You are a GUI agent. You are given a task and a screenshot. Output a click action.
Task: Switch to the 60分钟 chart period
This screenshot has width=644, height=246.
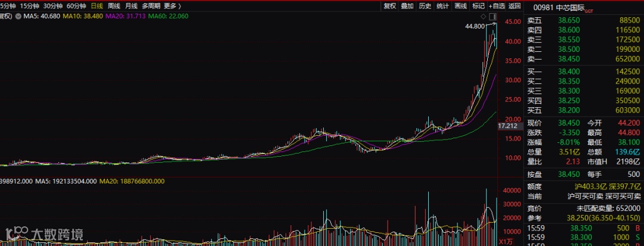[x=76, y=6]
